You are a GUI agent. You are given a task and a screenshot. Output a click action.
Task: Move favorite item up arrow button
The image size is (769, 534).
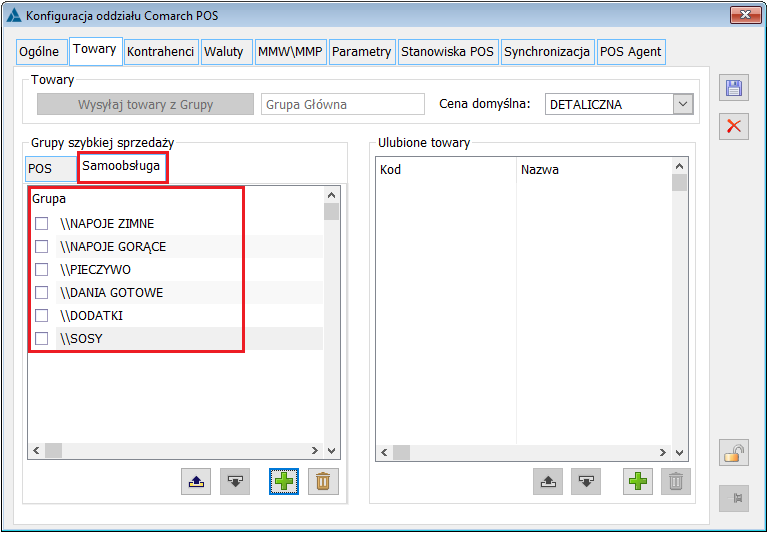click(x=548, y=482)
